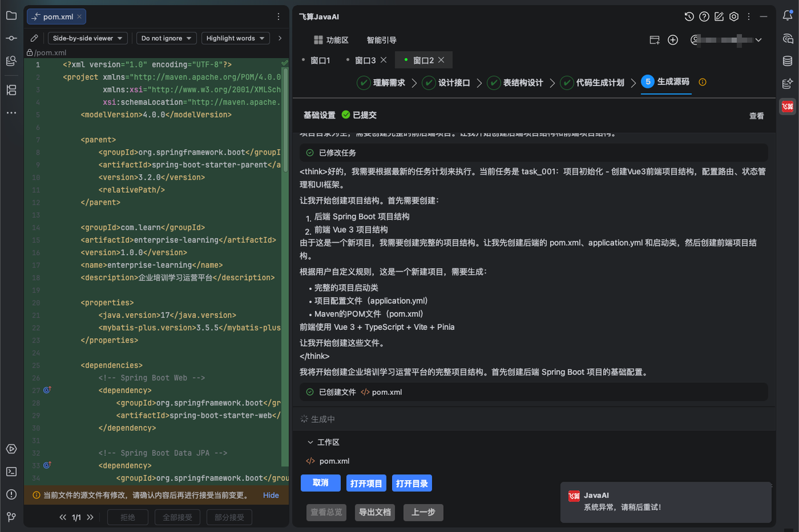Minimize the JavaAI panel dash icon
The width and height of the screenshot is (799, 532).
(763, 17)
